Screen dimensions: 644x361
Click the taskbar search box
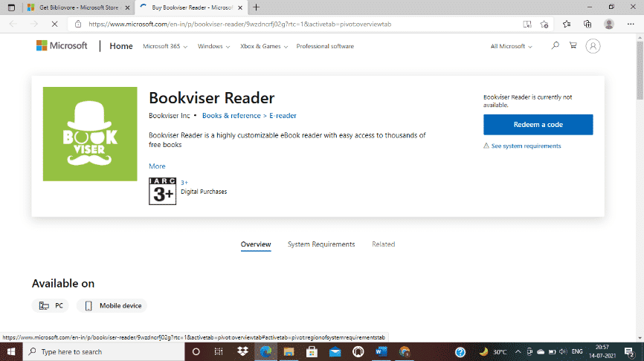(x=103, y=352)
